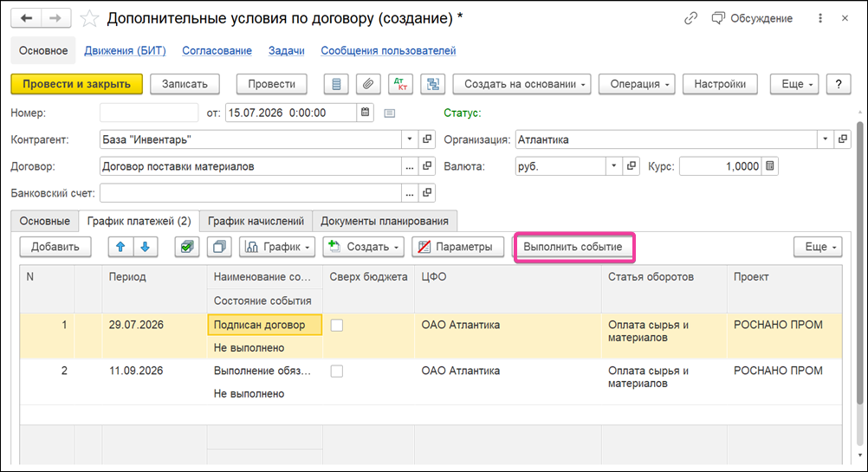Copy link using the chain icon
The image size is (868, 472).
coord(690,18)
